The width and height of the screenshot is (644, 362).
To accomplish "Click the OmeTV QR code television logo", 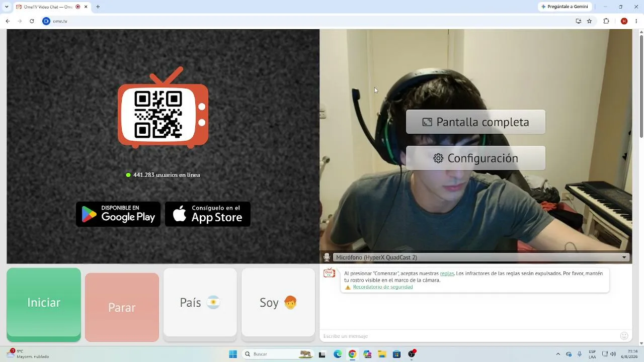I will pos(163,108).
